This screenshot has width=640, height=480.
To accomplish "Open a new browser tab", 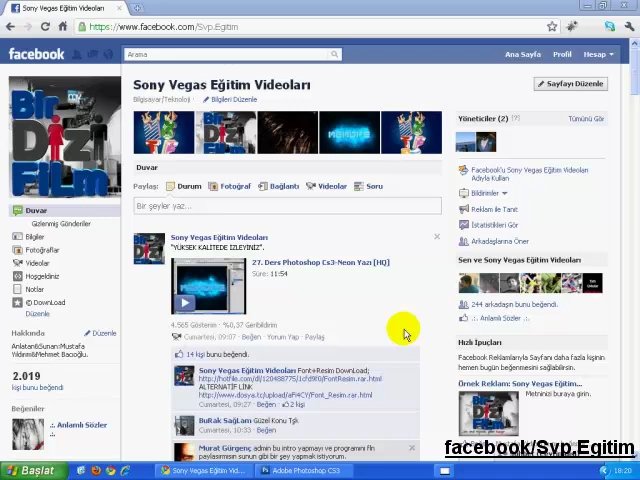I will pyautogui.click(x=138, y=8).
